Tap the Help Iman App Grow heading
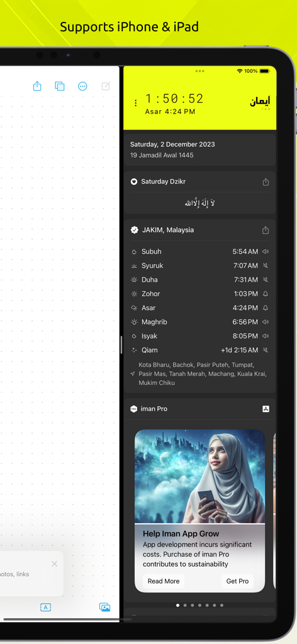Viewport: 297px width, 644px height. tap(181, 533)
